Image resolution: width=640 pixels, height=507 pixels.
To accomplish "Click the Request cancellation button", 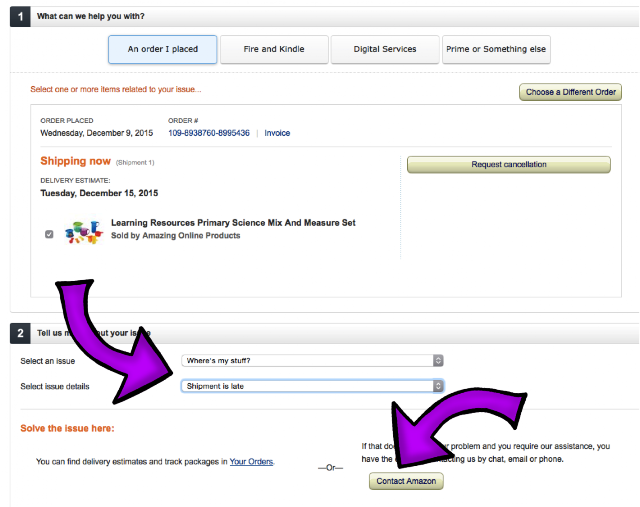I will click(509, 165).
